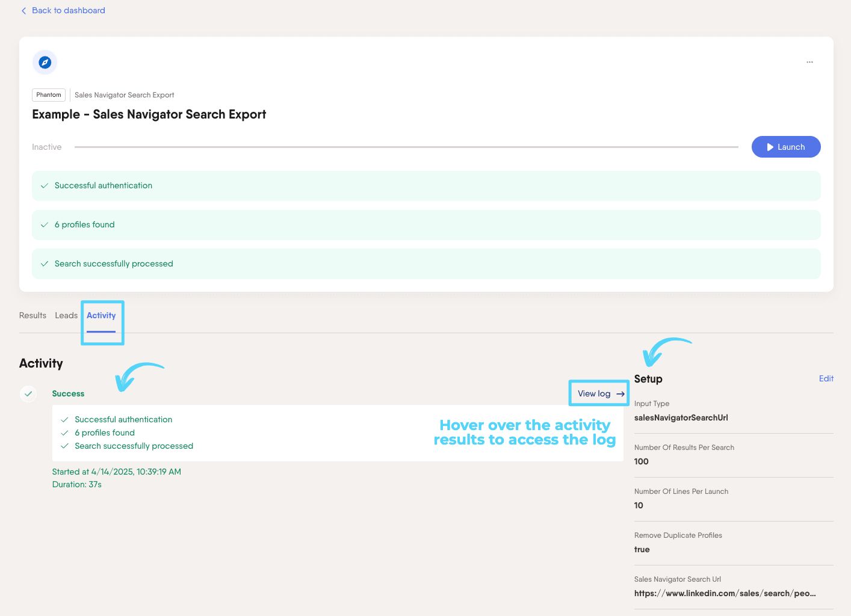The width and height of the screenshot is (851, 616).
Task: Switch to the Results tab
Action: [x=32, y=315]
